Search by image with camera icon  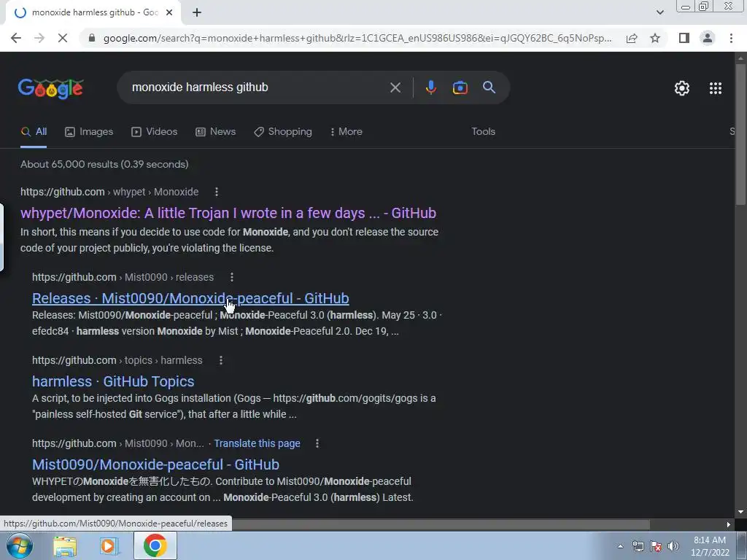coord(460,87)
